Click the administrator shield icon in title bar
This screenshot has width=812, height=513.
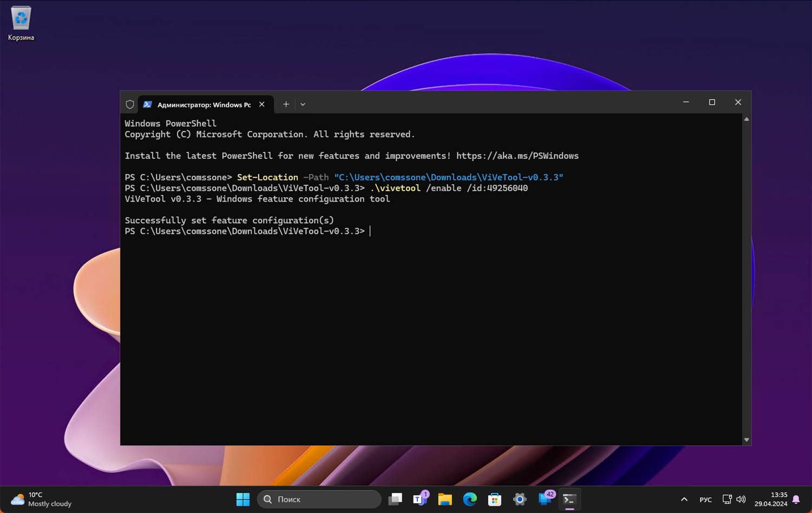point(130,105)
